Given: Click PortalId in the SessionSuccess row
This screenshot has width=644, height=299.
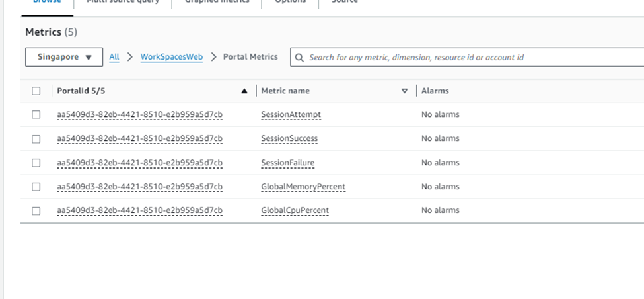Looking at the screenshot, I should point(139,139).
